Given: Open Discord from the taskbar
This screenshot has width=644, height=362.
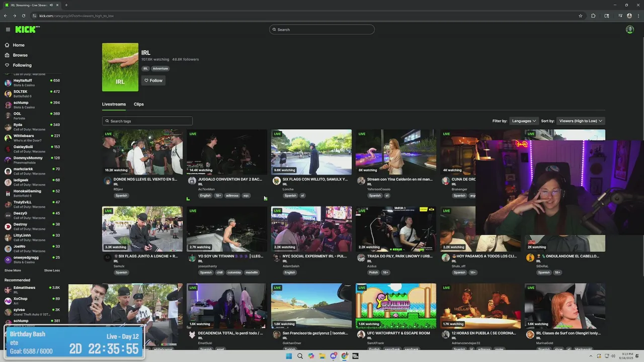Looking at the screenshot, I should (x=333, y=356).
